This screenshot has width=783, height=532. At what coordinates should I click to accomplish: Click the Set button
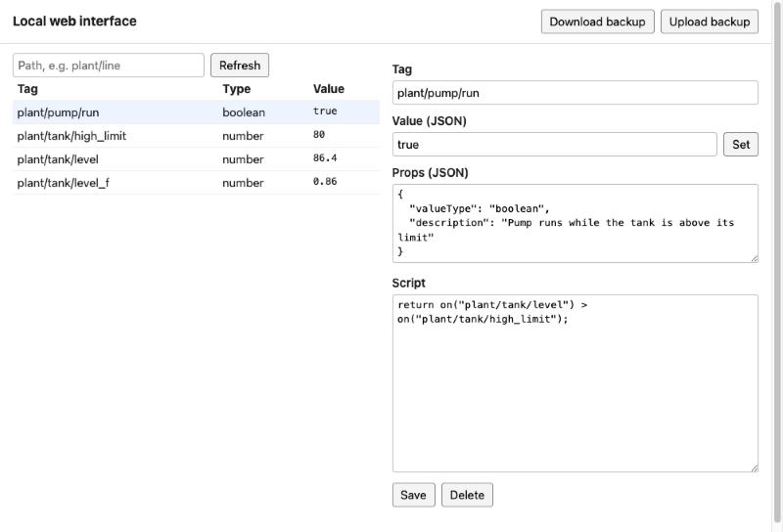(x=741, y=144)
